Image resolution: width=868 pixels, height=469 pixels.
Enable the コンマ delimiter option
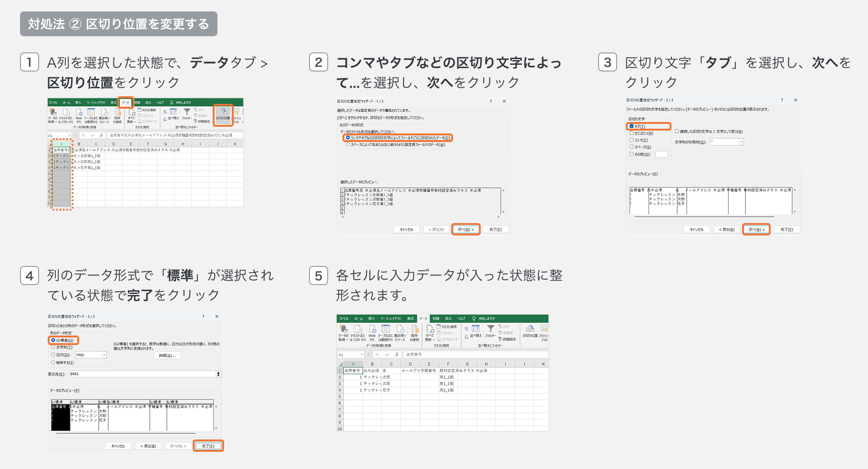(632, 140)
